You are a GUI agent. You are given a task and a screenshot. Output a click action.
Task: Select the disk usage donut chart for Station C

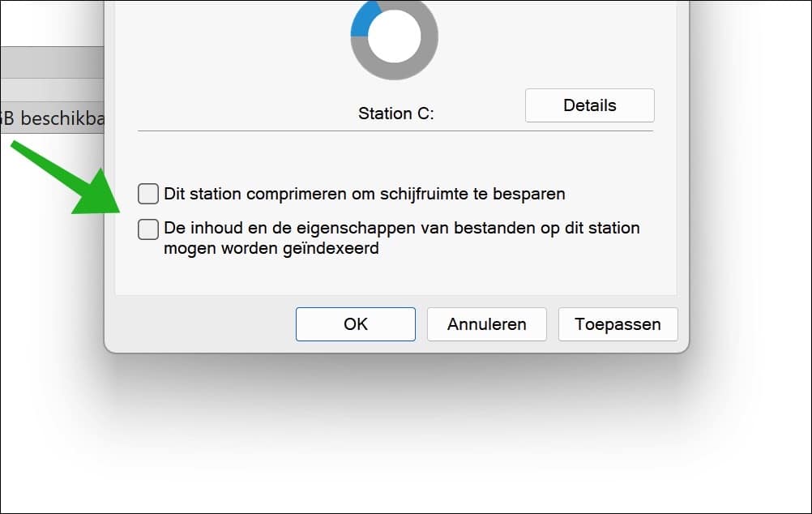coord(395,36)
